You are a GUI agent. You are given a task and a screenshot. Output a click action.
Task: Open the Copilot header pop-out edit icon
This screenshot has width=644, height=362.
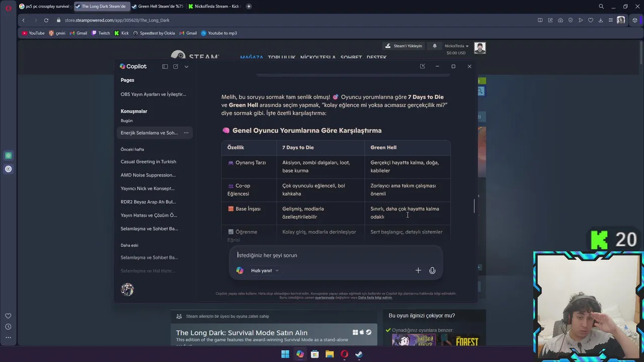coord(422,66)
